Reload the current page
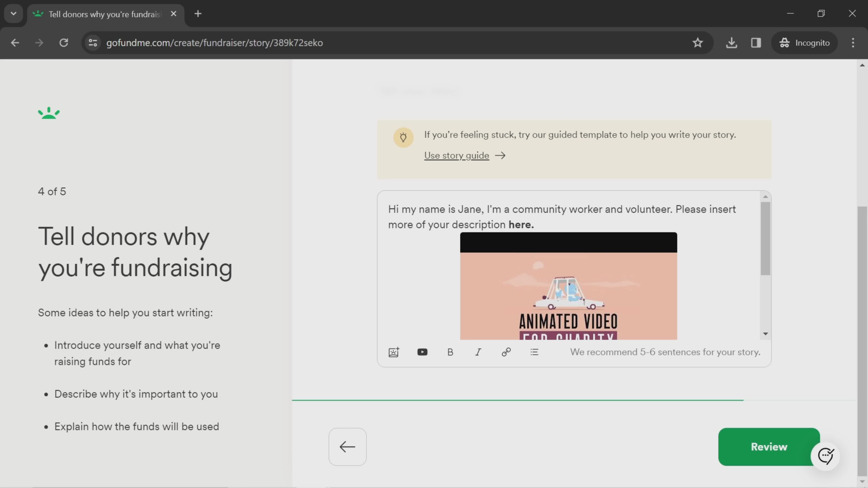This screenshot has width=868, height=488. pyautogui.click(x=64, y=43)
